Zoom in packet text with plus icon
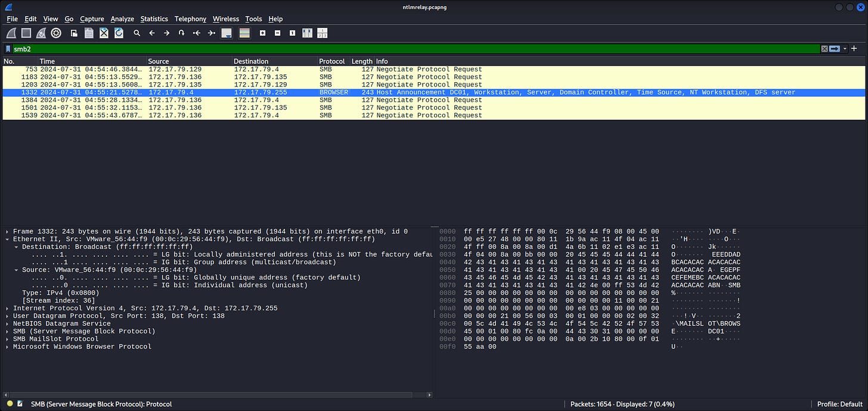 pos(262,33)
